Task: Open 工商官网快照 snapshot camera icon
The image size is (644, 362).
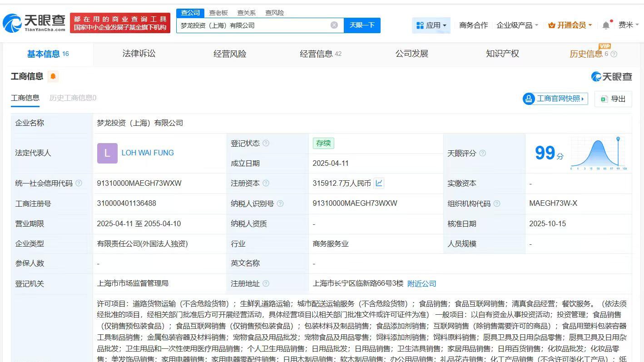Action: tap(528, 99)
